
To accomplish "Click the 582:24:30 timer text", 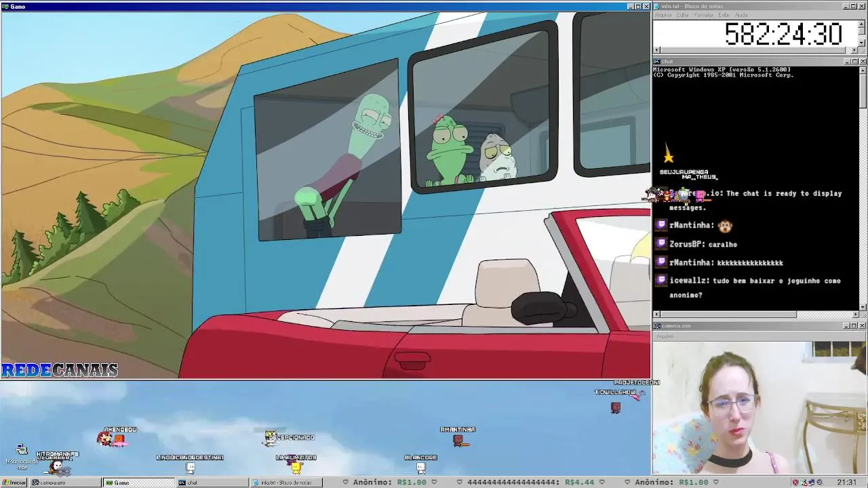I will (783, 34).
